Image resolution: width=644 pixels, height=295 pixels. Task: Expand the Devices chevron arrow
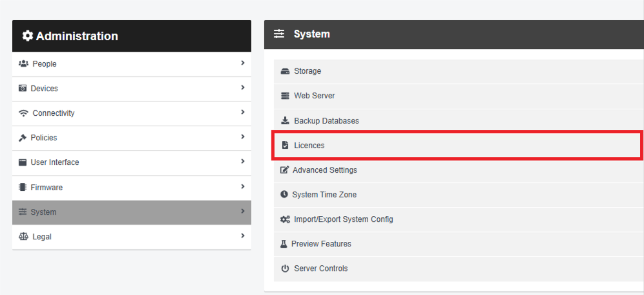click(x=243, y=87)
